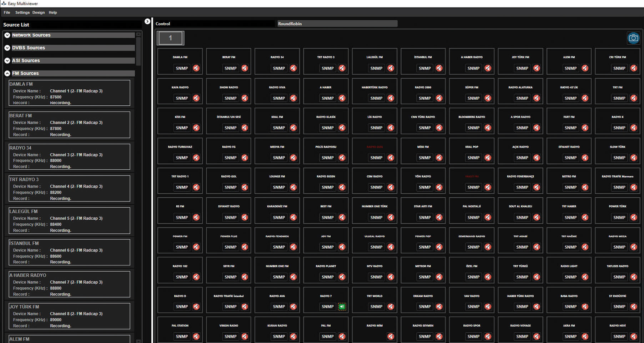Click SNMP button on AKRA FM tile
The height and width of the screenshot is (343, 644).
[x=571, y=336]
